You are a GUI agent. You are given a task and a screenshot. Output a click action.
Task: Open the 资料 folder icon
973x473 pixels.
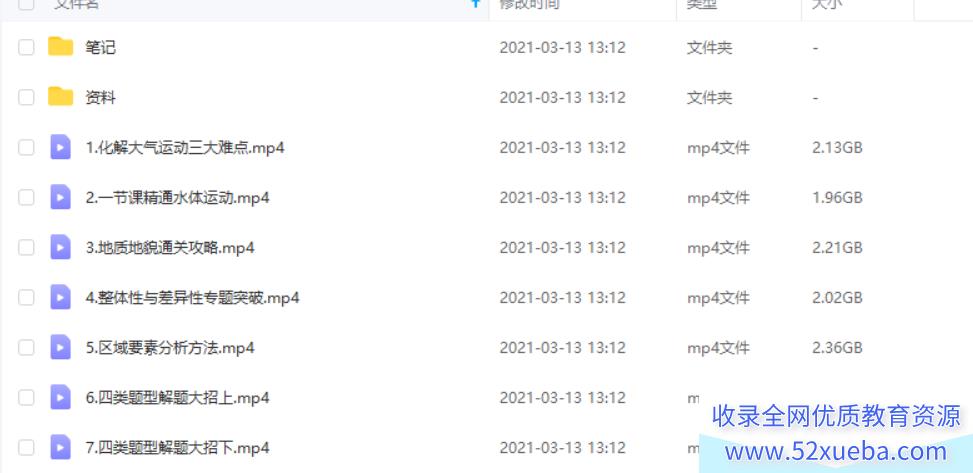(x=60, y=97)
